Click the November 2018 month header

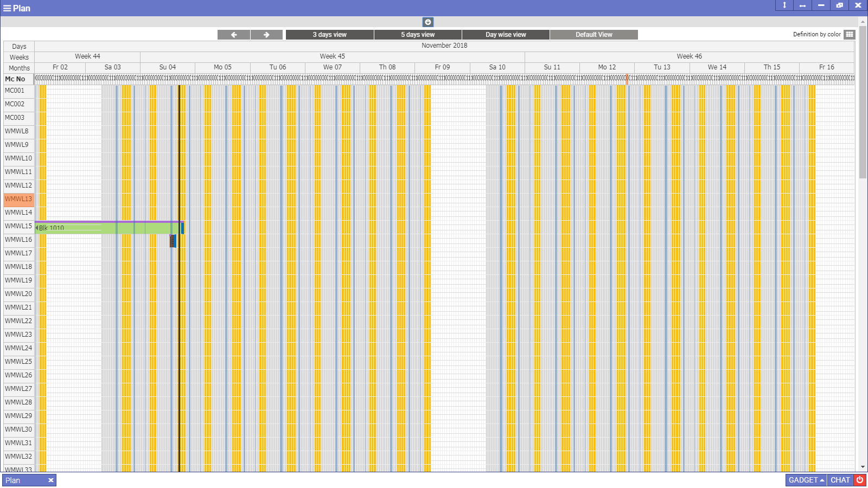tap(444, 46)
